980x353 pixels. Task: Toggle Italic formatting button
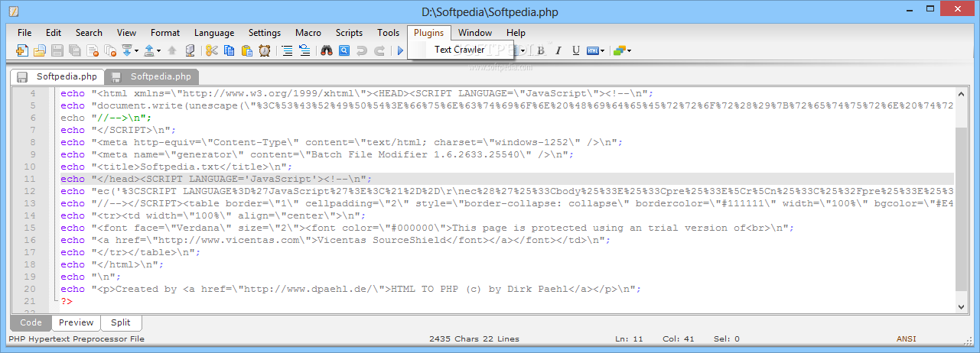coord(558,51)
